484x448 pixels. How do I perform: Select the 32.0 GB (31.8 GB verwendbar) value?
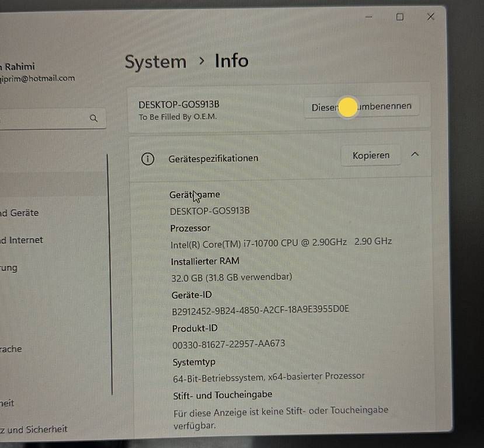click(x=232, y=278)
